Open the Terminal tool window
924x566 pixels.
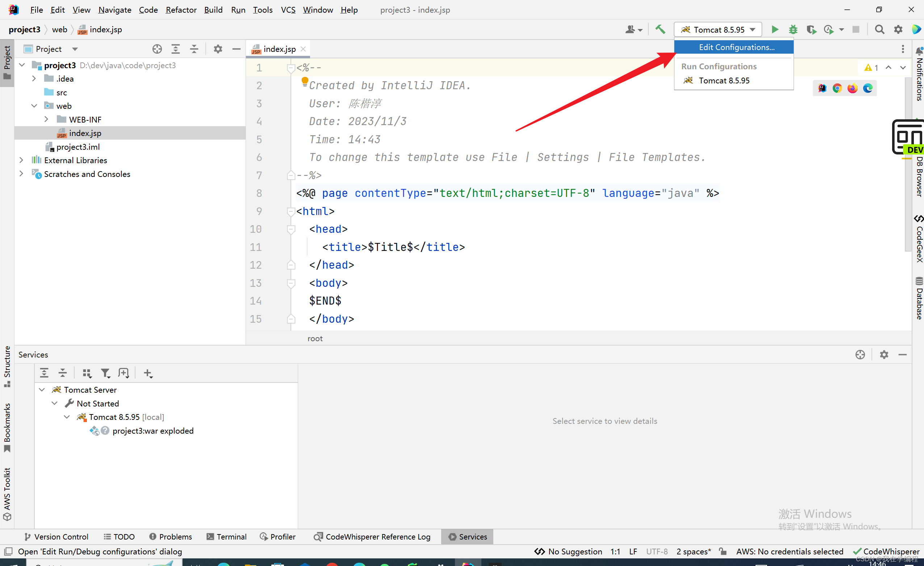click(226, 537)
